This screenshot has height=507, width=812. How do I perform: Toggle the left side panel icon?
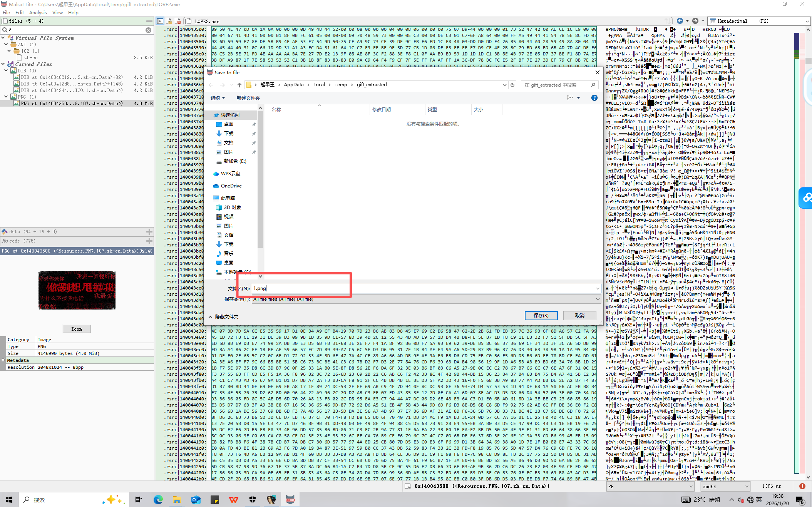pyautogui.click(x=160, y=21)
